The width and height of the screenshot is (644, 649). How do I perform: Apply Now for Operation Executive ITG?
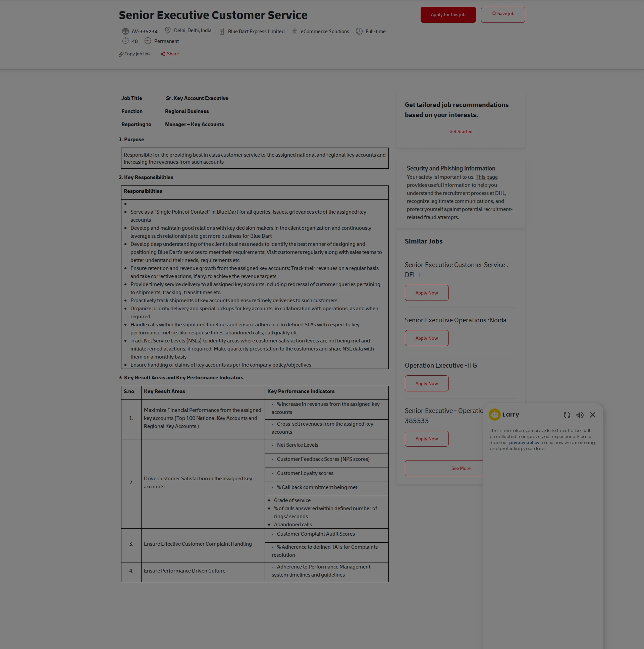(426, 384)
